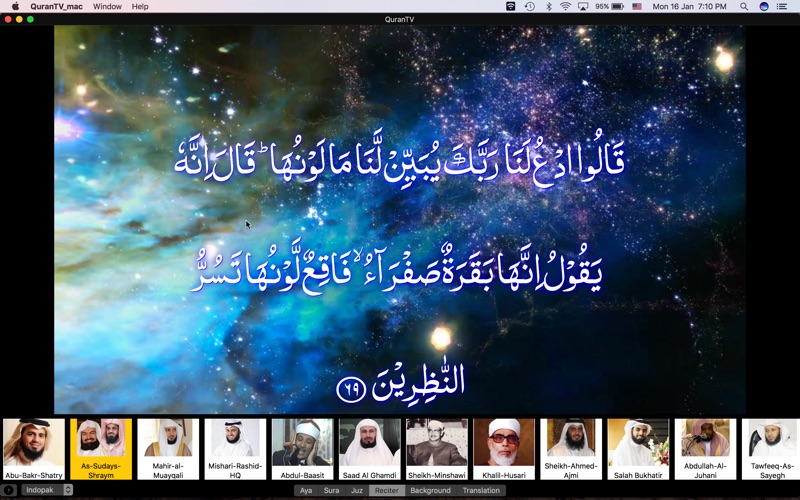Open the Wi-Fi menu bar icon

(565, 7)
